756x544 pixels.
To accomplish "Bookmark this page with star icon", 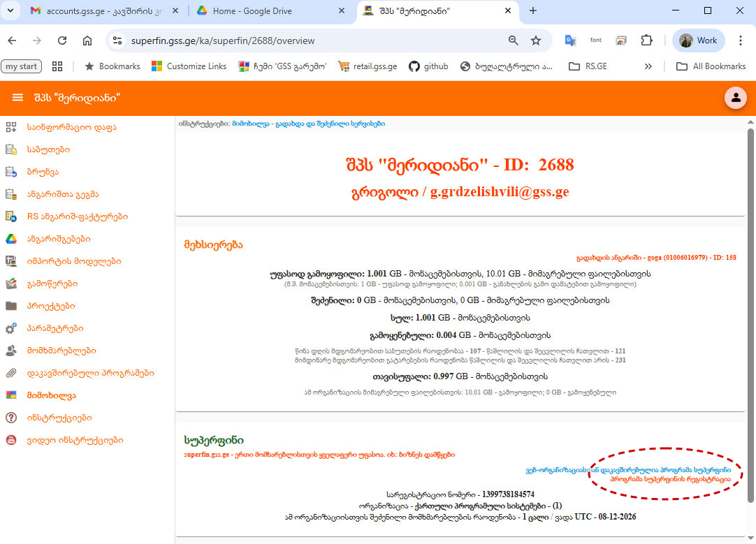I will point(536,41).
